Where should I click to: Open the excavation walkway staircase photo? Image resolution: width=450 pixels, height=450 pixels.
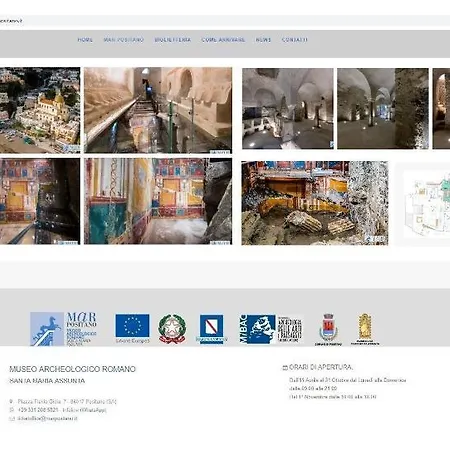(158, 110)
